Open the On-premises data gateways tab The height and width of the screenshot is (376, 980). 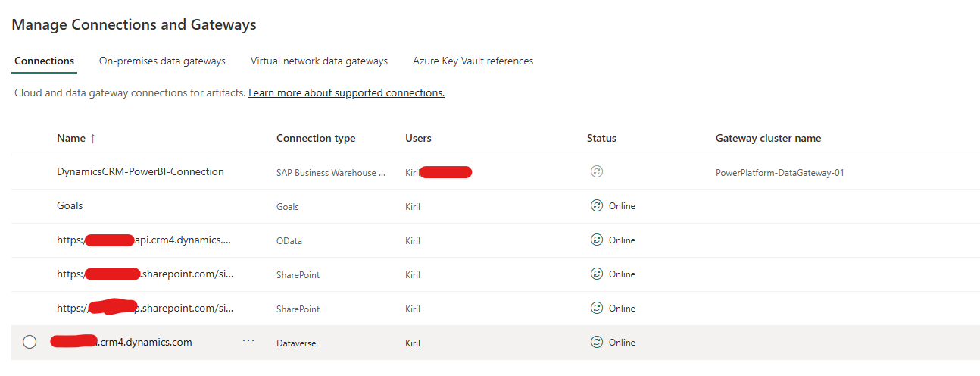162,61
